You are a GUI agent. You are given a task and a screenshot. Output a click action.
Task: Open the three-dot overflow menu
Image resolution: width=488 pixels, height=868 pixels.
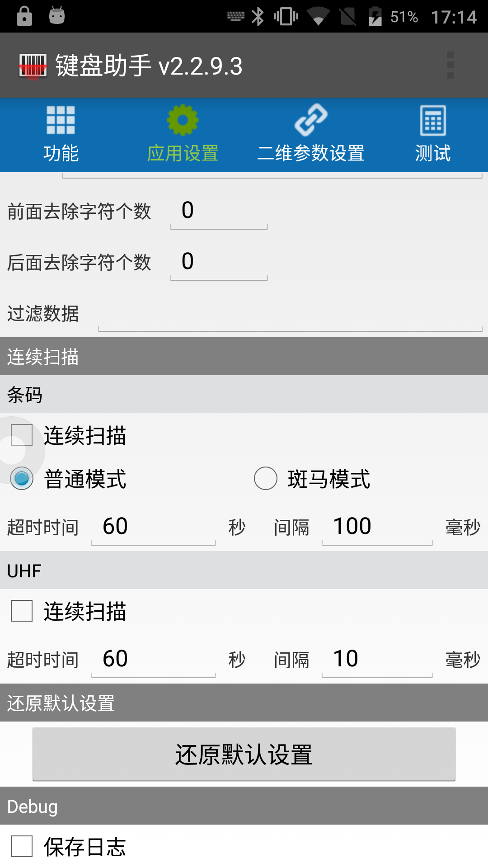(x=450, y=65)
